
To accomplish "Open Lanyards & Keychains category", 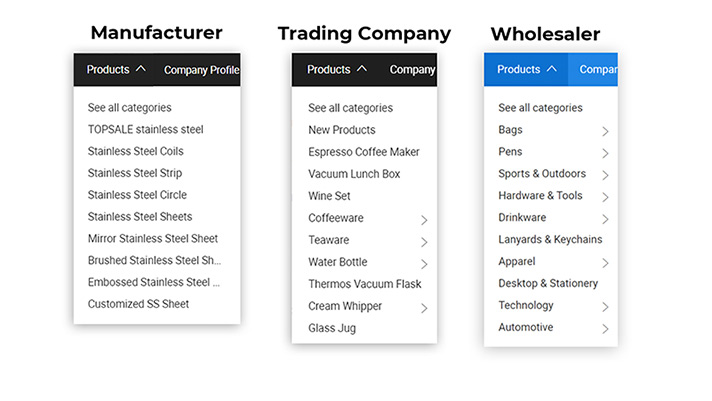I will [550, 240].
